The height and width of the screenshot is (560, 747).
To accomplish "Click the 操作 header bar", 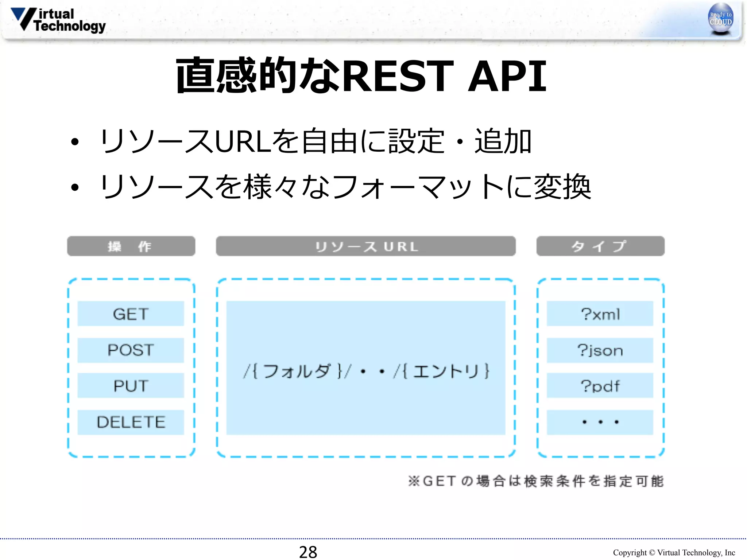I will click(x=131, y=246).
